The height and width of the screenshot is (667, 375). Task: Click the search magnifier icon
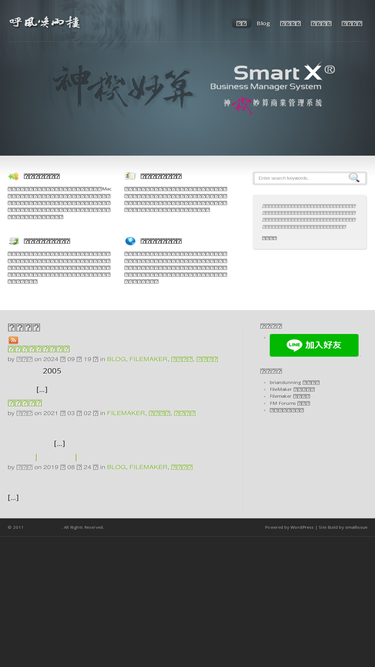[354, 178]
